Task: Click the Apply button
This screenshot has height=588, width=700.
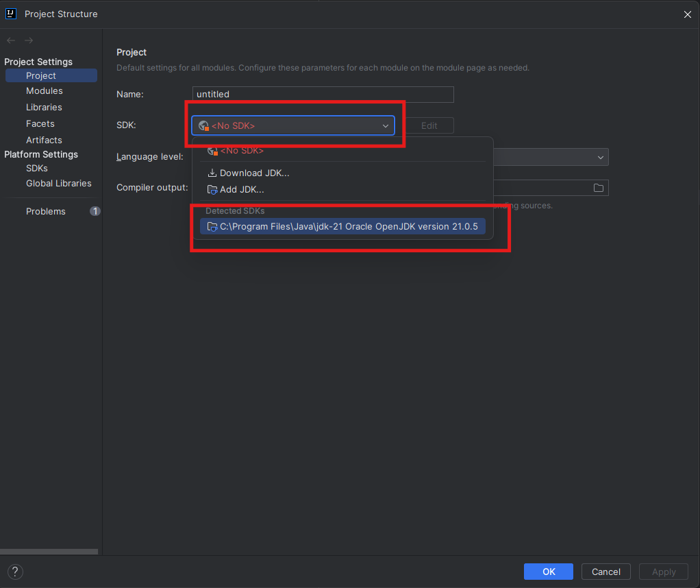Action: 664,572
